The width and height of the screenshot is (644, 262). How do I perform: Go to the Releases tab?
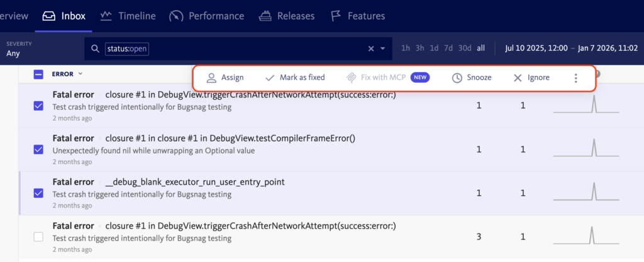tap(286, 16)
